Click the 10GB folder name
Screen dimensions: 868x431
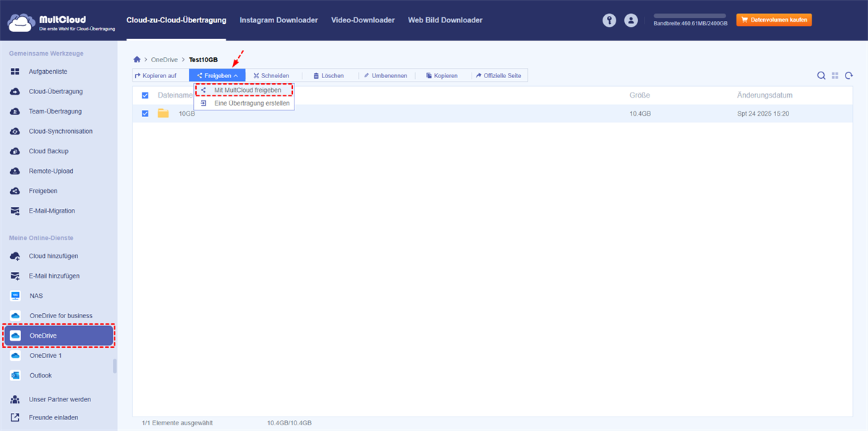click(x=187, y=114)
